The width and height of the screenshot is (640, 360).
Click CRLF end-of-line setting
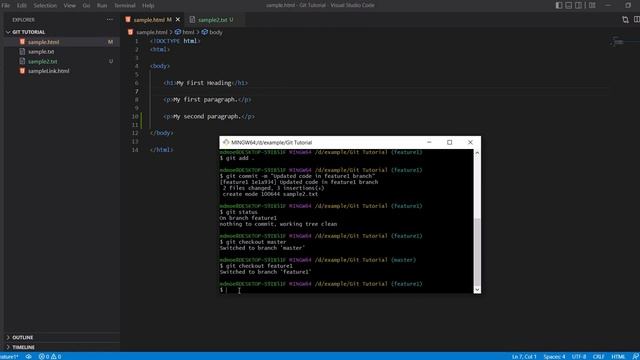point(599,356)
